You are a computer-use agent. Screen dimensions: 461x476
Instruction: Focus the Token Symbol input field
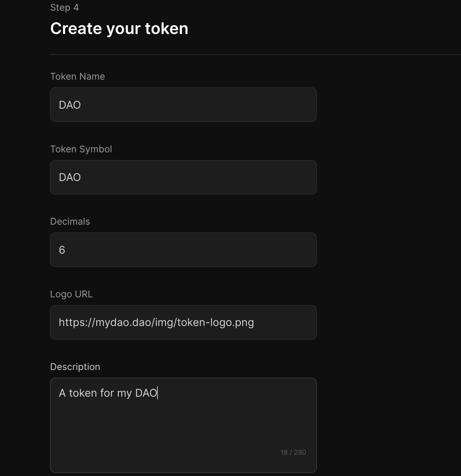click(x=183, y=177)
